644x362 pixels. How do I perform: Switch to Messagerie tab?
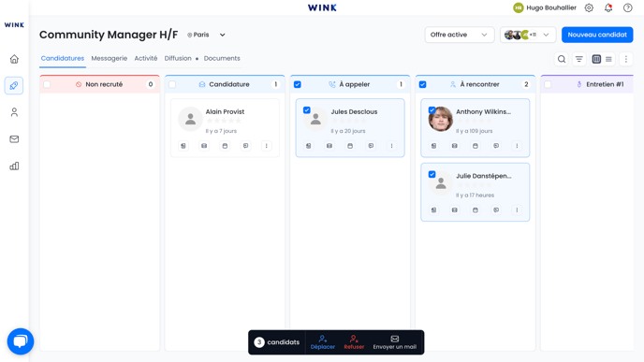(x=110, y=58)
